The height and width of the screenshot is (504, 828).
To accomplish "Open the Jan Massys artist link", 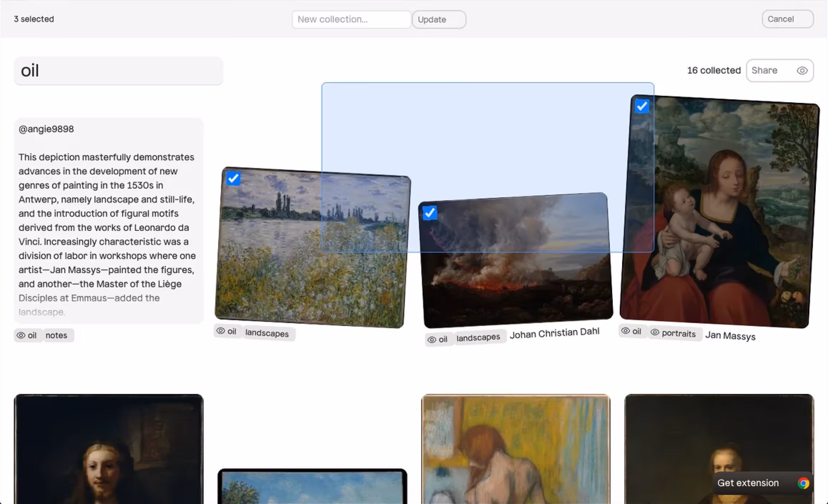I will (730, 336).
